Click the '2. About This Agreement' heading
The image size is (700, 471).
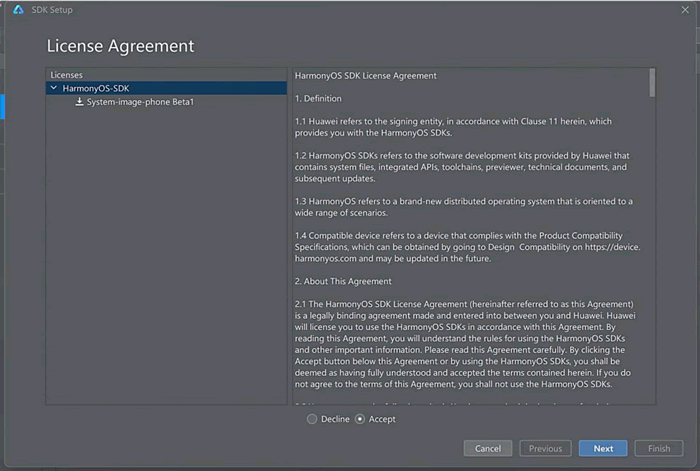click(x=343, y=281)
